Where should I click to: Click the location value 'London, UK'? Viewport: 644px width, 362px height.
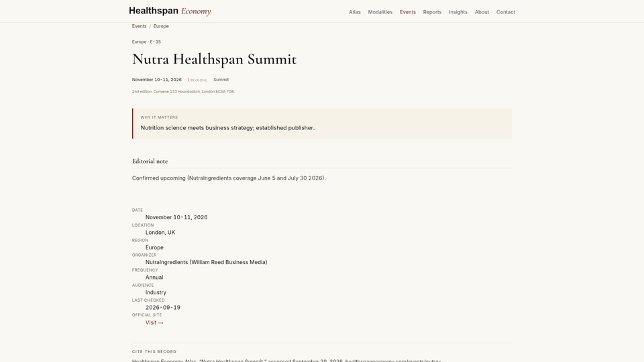click(x=160, y=233)
